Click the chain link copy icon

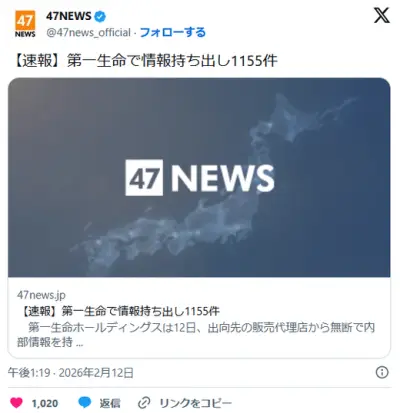[144, 403]
